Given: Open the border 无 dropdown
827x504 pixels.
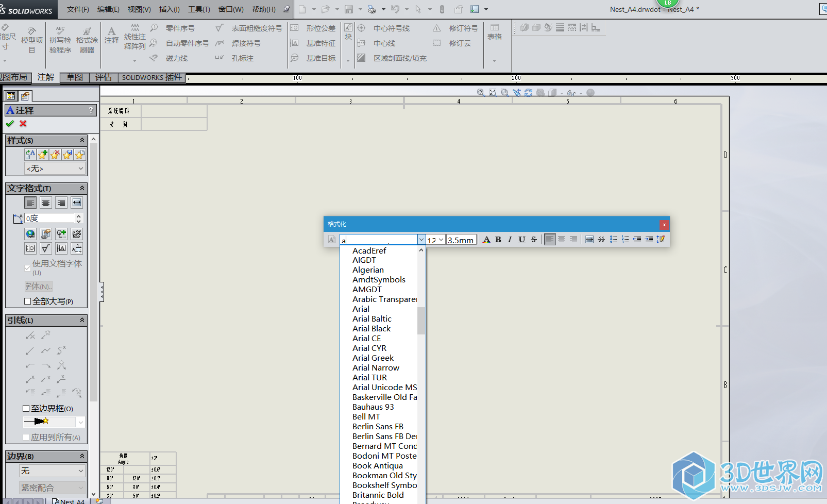Looking at the screenshot, I should [52, 471].
